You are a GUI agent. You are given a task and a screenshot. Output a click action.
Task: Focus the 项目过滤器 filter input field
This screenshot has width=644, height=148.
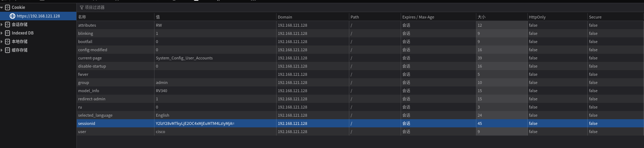tap(360, 7)
